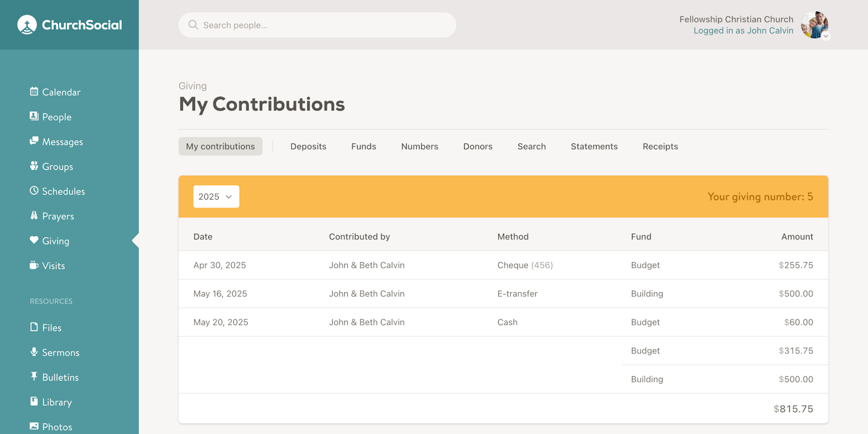This screenshot has height=434, width=868.
Task: Click the user profile avatar photo
Action: click(814, 25)
